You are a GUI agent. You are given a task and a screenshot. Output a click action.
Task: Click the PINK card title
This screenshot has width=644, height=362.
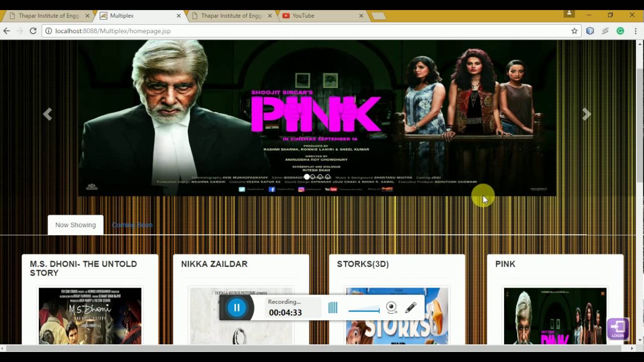coord(505,264)
